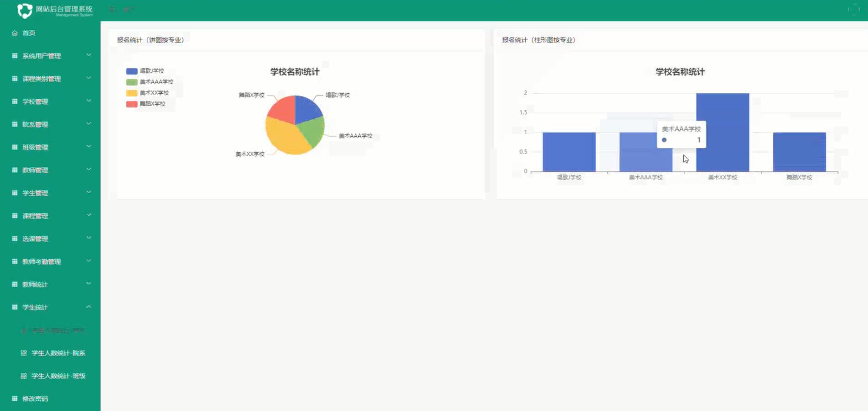Viewport: 868px width, 411px height.
Task: Click the icon beside 学生人数统计-院系
Action: 24,353
